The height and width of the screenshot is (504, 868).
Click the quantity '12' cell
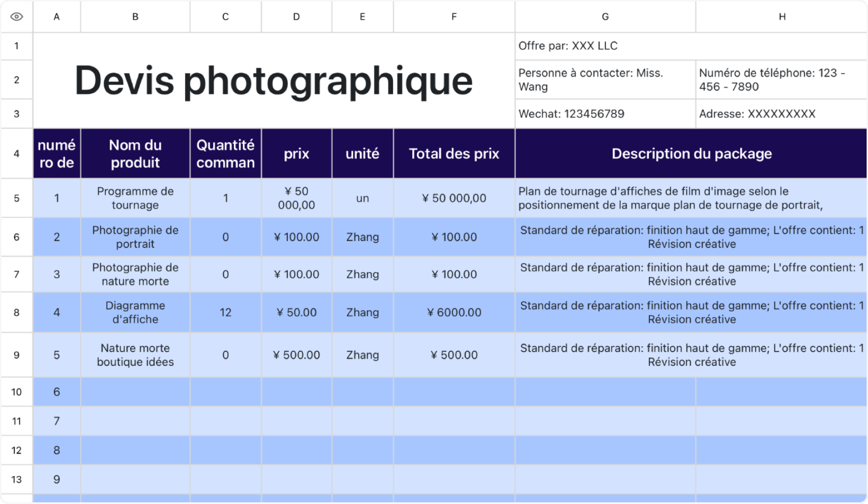coord(225,312)
